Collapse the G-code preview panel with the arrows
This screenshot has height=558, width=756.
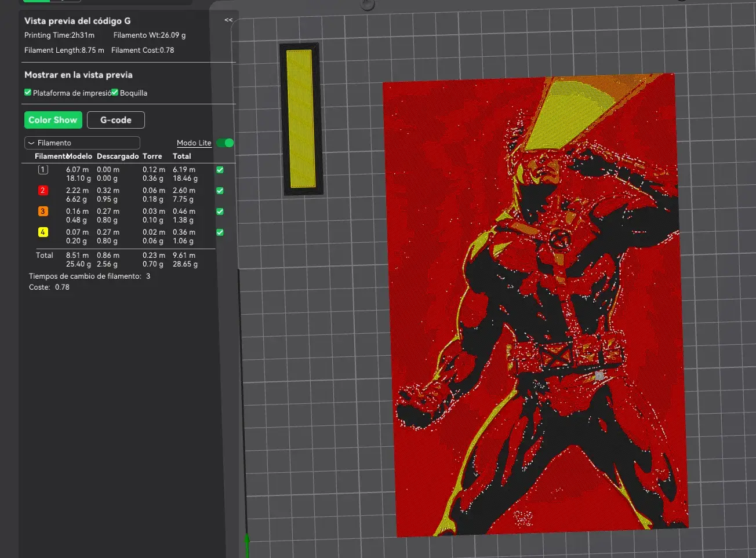pos(228,20)
